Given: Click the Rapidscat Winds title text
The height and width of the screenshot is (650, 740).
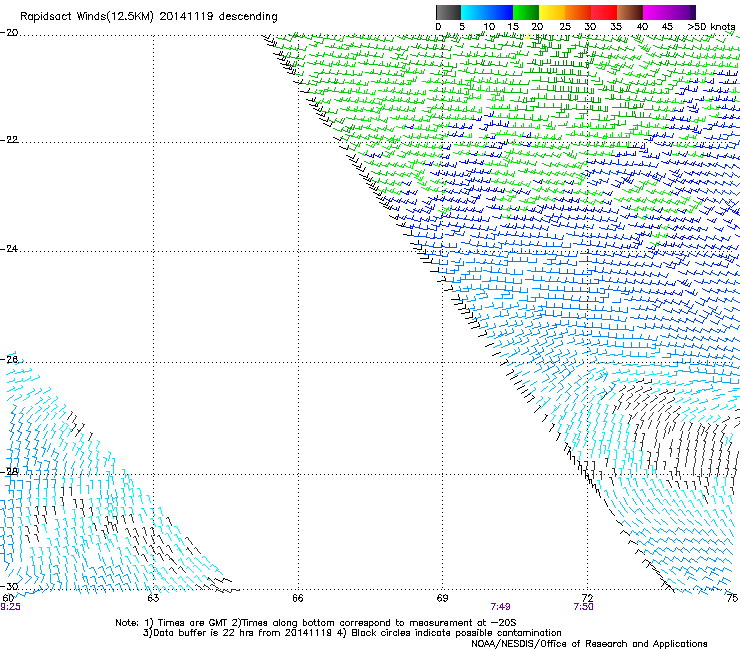Looking at the screenshot, I should tap(149, 17).
